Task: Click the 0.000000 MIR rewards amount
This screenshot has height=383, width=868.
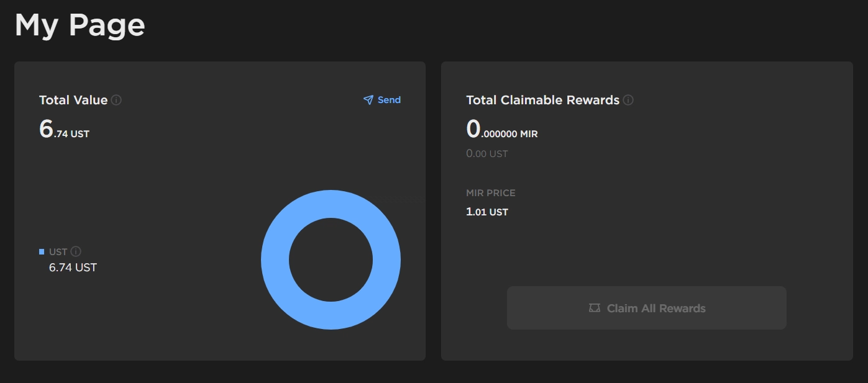Action: click(x=501, y=130)
